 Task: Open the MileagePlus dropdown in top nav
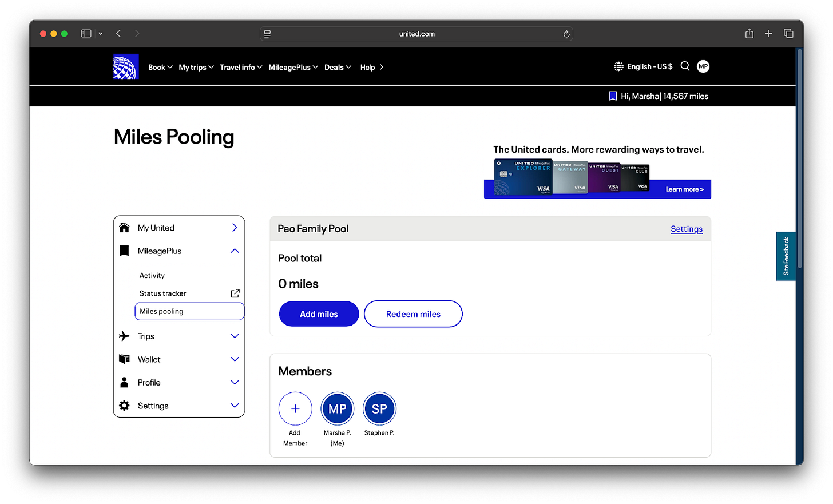click(x=293, y=67)
